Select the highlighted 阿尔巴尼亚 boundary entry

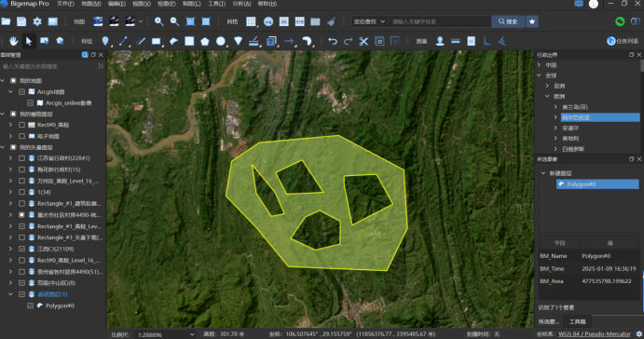600,117
